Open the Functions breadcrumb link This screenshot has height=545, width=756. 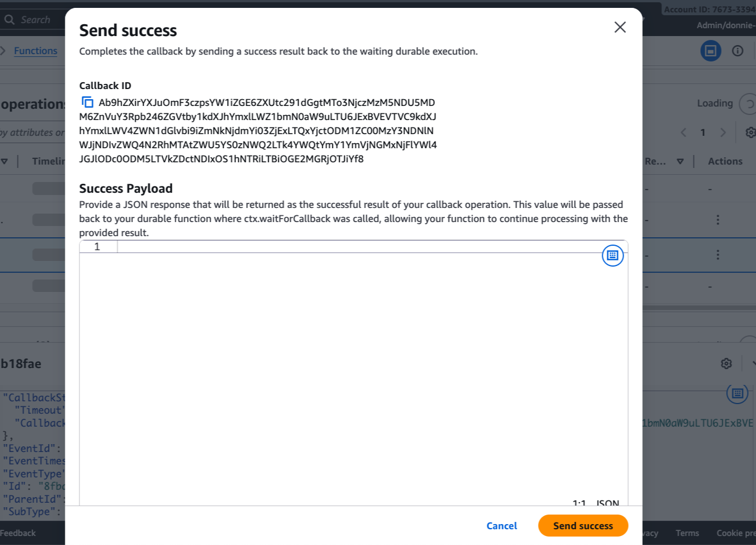pos(35,51)
